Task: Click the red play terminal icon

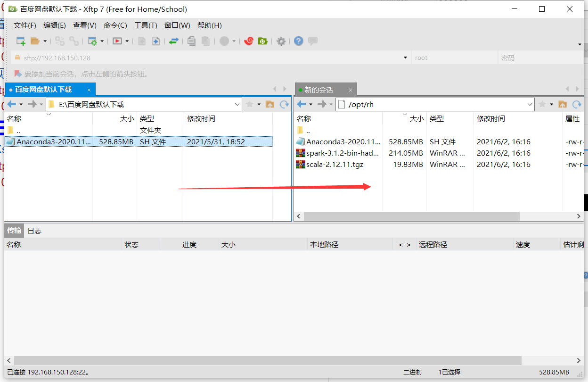Action: point(117,41)
